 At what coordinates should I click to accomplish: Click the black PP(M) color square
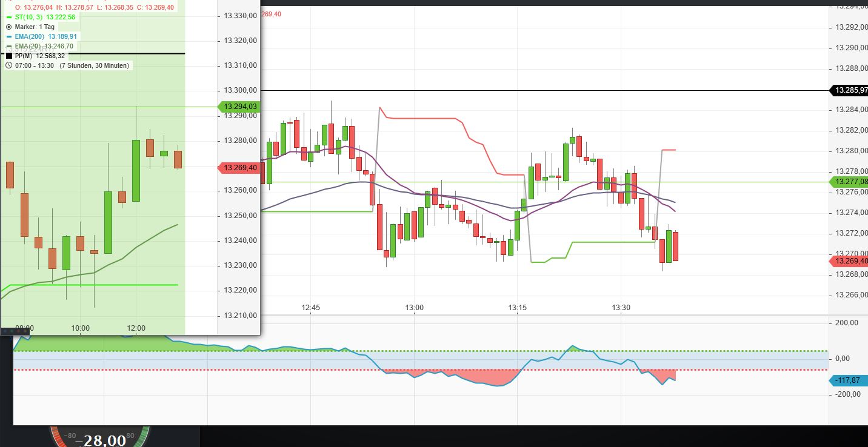pyautogui.click(x=8, y=55)
